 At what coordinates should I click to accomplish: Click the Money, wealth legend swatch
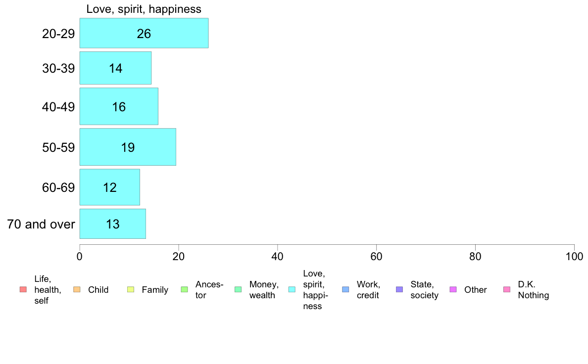238,289
